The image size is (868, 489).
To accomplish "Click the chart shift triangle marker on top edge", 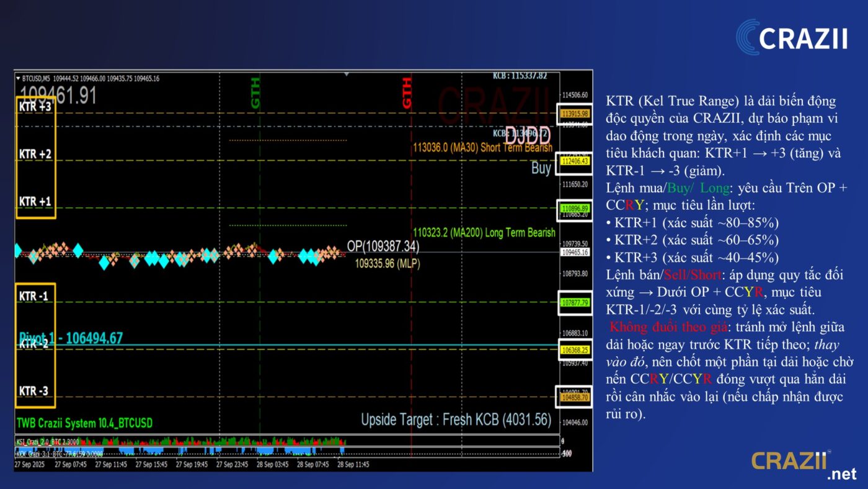I will (346, 74).
